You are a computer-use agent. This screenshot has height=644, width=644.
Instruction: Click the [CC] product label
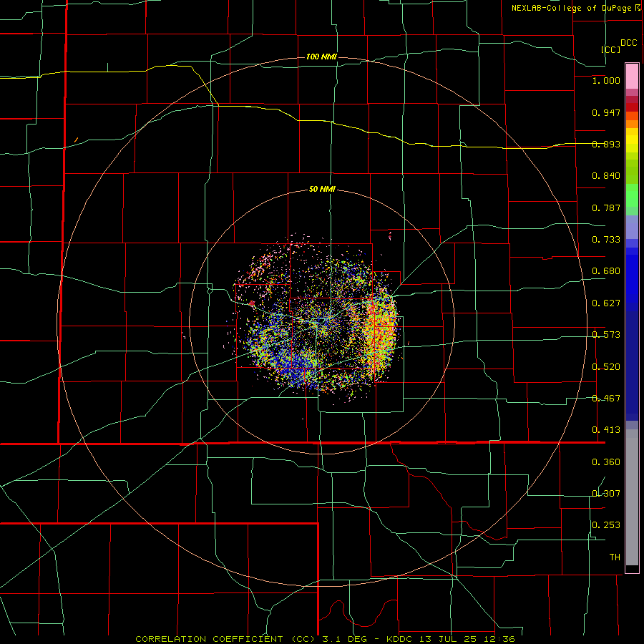610,49
